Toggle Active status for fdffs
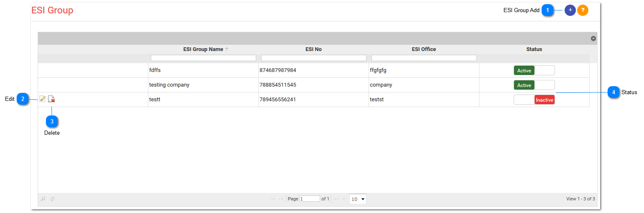Screen dimensions: 644x213 pyautogui.click(x=534, y=70)
